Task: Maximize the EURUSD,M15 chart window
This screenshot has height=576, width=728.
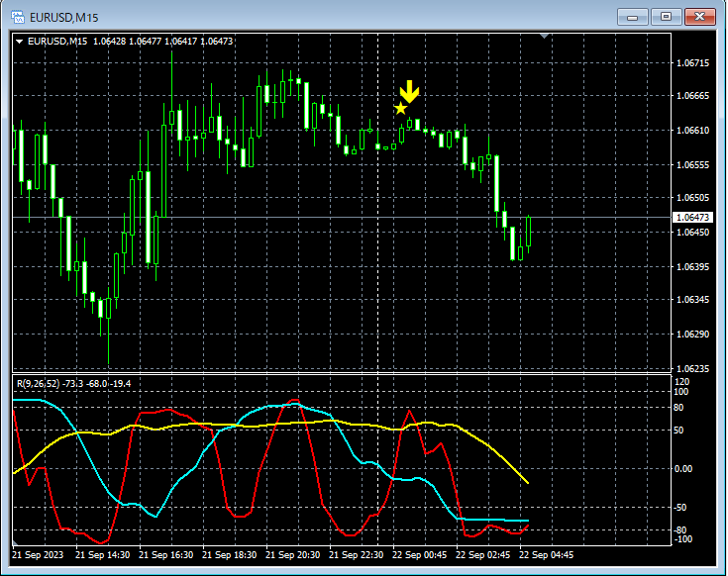Action: coord(666,16)
